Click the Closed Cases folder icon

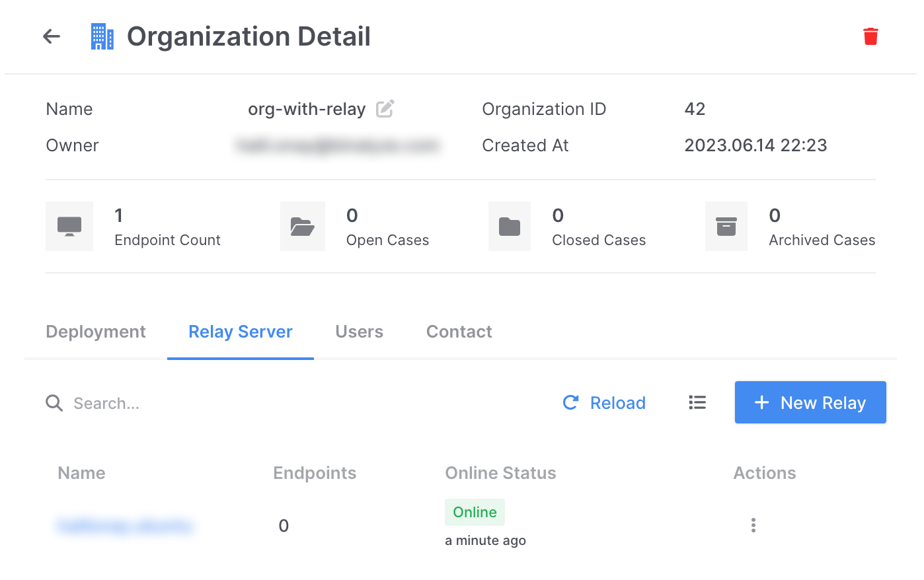tap(509, 227)
